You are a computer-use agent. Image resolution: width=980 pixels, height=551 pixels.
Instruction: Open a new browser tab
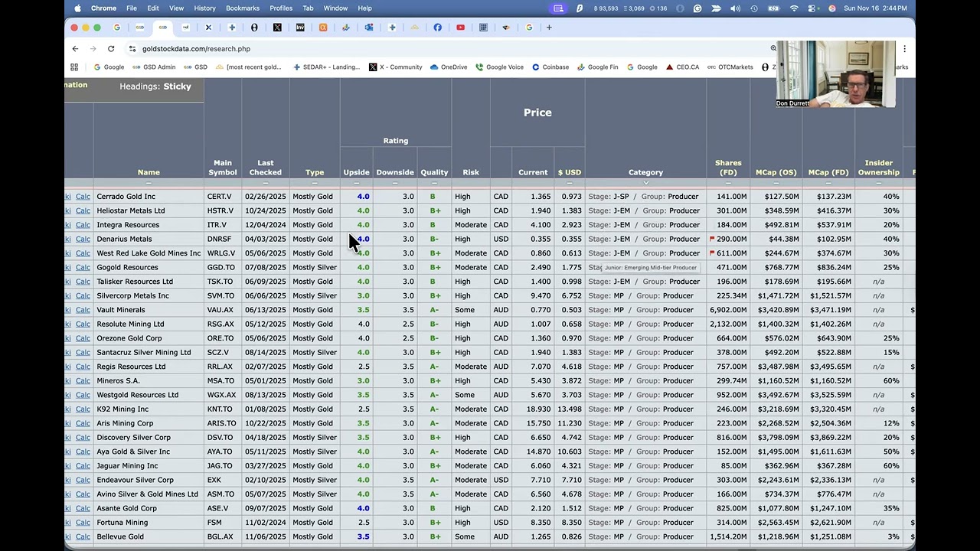[x=549, y=28]
